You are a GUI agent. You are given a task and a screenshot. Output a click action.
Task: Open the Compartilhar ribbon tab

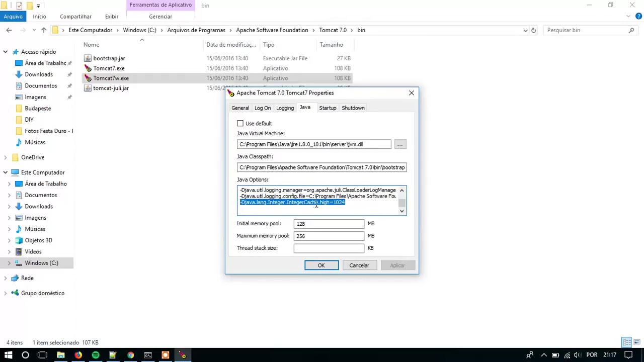click(75, 17)
